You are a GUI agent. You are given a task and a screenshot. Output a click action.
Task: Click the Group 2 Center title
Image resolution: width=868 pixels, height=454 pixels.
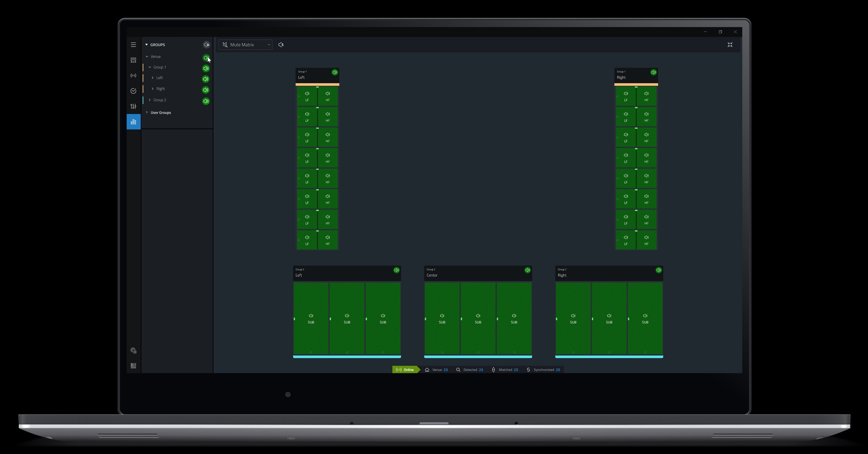pyautogui.click(x=432, y=275)
